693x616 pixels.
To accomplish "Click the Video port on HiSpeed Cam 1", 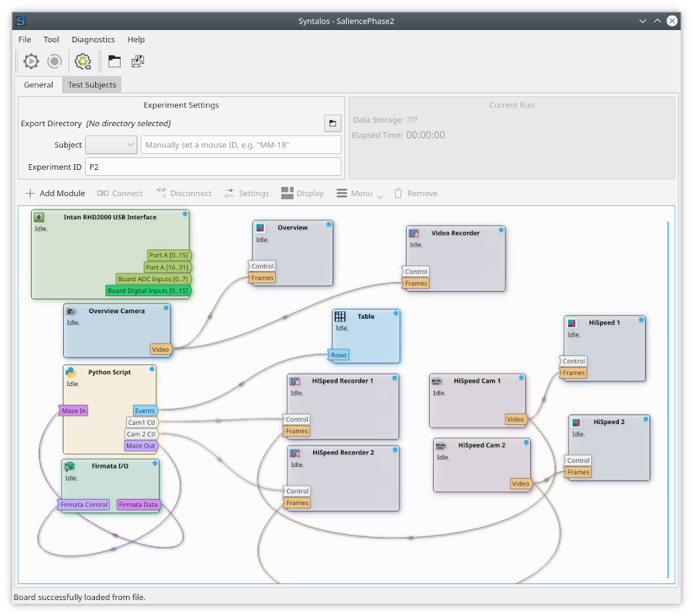I will [516, 419].
